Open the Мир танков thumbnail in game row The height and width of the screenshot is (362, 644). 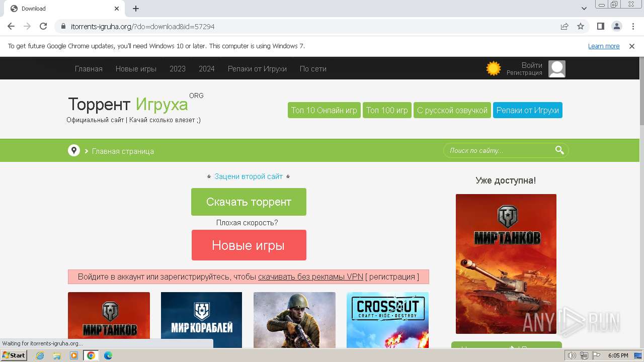pyautogui.click(x=109, y=320)
